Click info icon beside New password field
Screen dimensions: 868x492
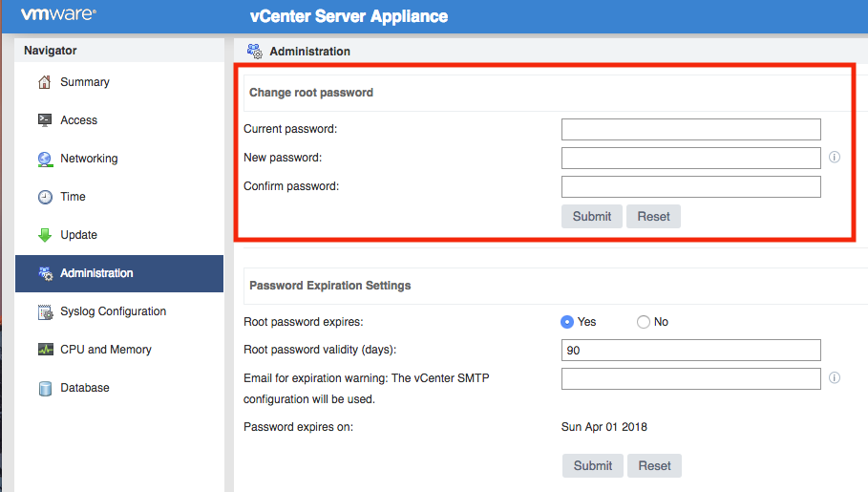pos(835,158)
